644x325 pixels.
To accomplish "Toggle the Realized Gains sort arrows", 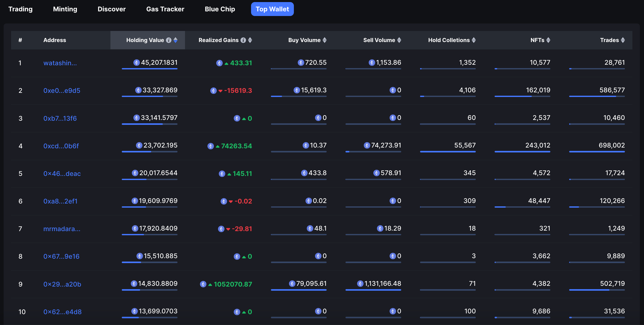I will click(x=250, y=40).
